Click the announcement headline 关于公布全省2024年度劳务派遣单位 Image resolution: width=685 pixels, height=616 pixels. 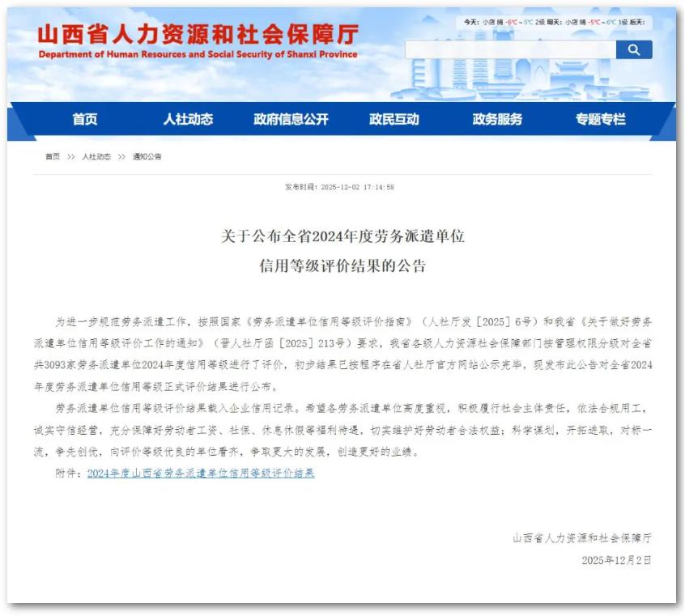click(x=342, y=236)
